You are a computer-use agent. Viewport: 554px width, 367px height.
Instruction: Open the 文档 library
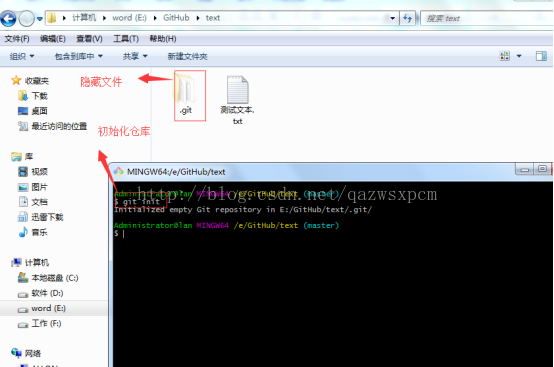pos(33,202)
